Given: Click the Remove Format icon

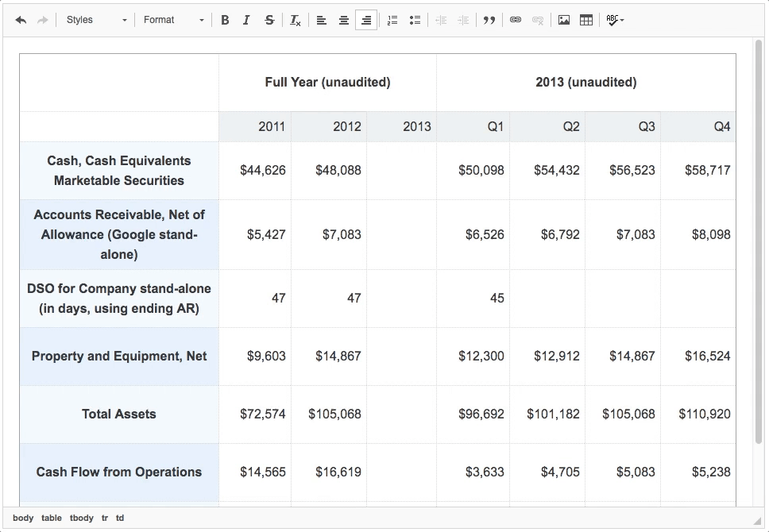Looking at the screenshot, I should point(295,20).
